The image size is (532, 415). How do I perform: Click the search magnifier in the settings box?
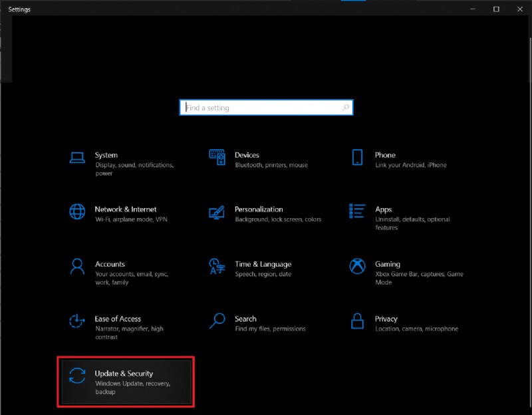(346, 107)
